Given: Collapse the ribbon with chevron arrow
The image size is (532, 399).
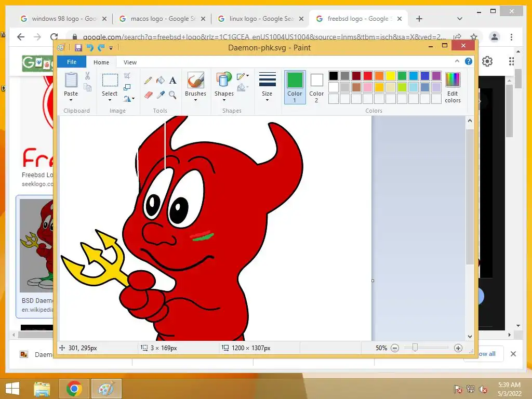Looking at the screenshot, I should [x=457, y=61].
